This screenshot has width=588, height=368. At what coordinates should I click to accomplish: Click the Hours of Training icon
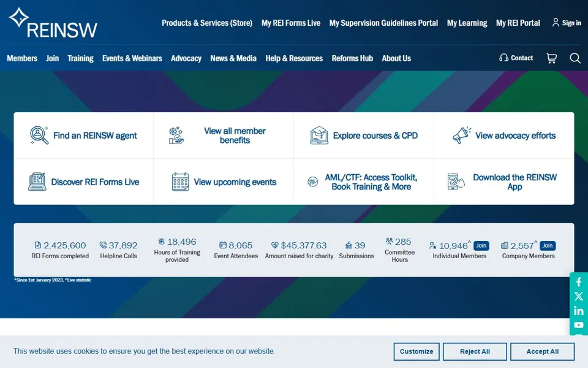click(x=161, y=242)
